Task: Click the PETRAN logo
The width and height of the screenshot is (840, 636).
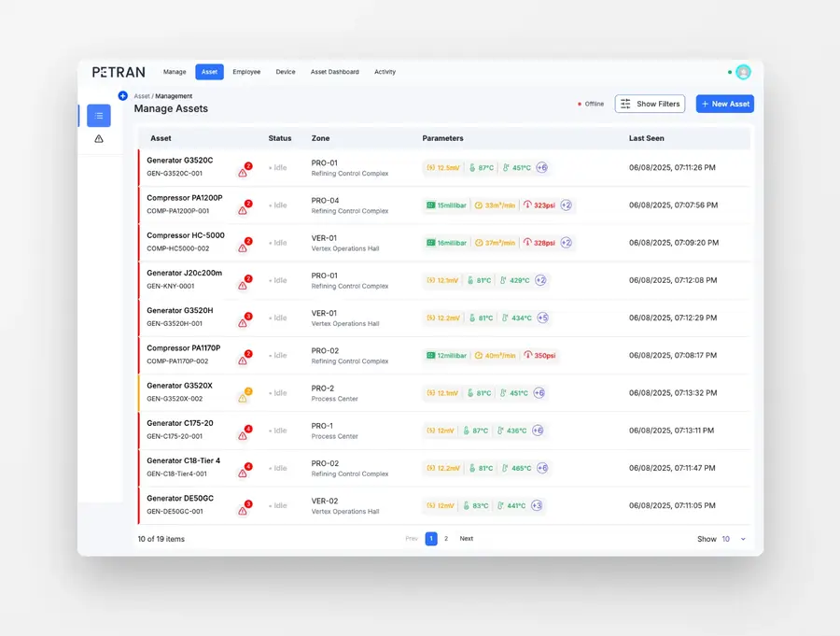Action: coord(119,71)
